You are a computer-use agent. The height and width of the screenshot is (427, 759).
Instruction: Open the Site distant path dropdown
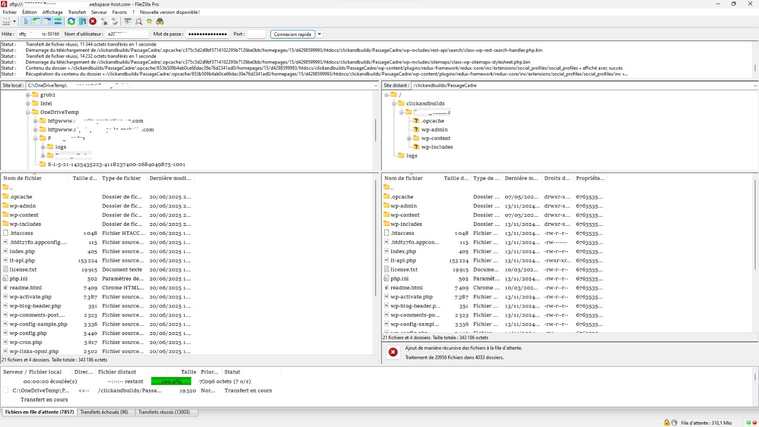click(x=755, y=86)
